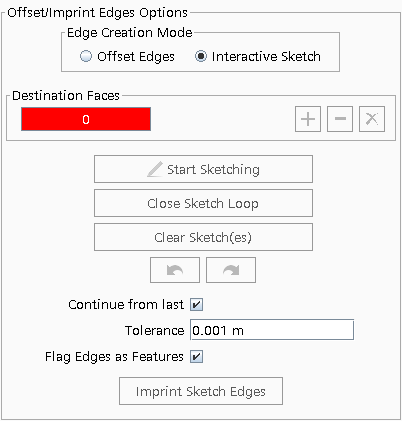Click the Tolerance label text

tap(154, 331)
